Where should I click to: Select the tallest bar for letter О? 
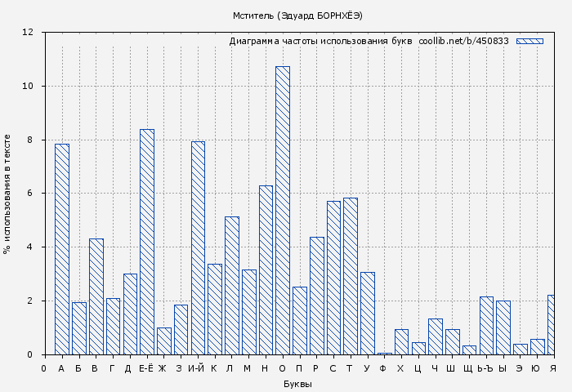coord(283,211)
